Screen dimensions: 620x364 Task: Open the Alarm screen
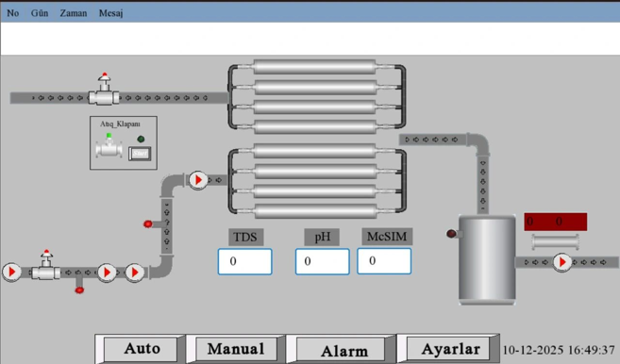click(342, 350)
